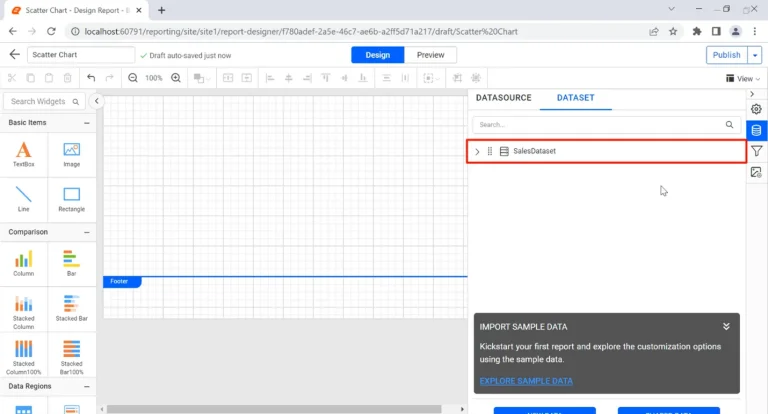Screen dimensions: 768x414
Task: Reload the browser page
Action: [x=51, y=31]
